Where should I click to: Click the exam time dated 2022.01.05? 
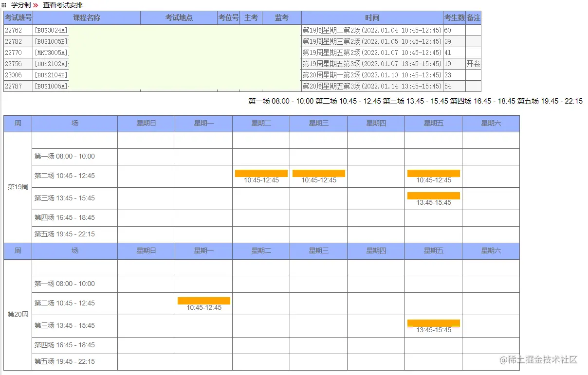(x=372, y=41)
